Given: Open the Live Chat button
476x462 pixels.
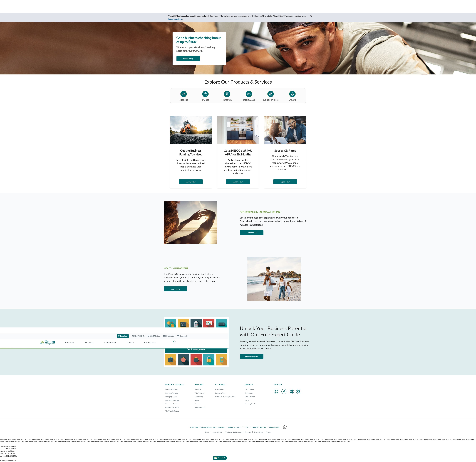Looking at the screenshot, I should (x=220, y=458).
